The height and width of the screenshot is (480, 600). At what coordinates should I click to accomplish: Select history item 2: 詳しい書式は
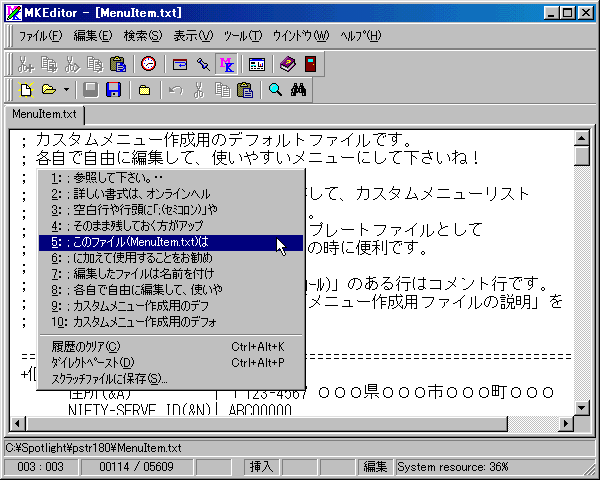pos(171,194)
